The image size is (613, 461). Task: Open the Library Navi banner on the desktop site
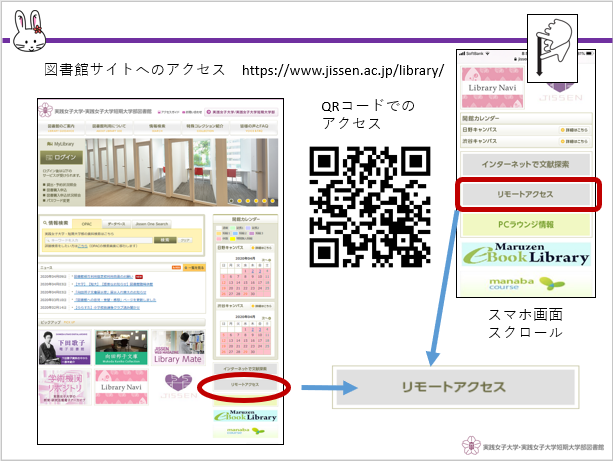tap(121, 387)
